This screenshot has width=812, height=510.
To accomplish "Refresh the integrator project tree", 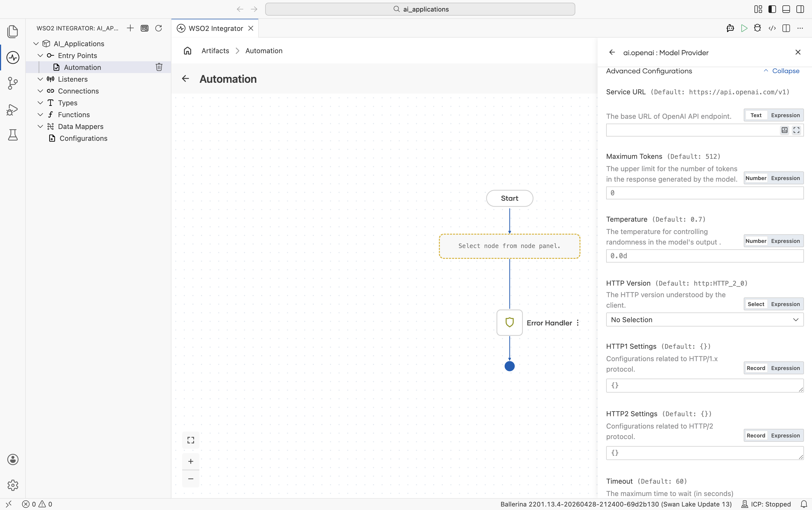I will pyautogui.click(x=159, y=28).
